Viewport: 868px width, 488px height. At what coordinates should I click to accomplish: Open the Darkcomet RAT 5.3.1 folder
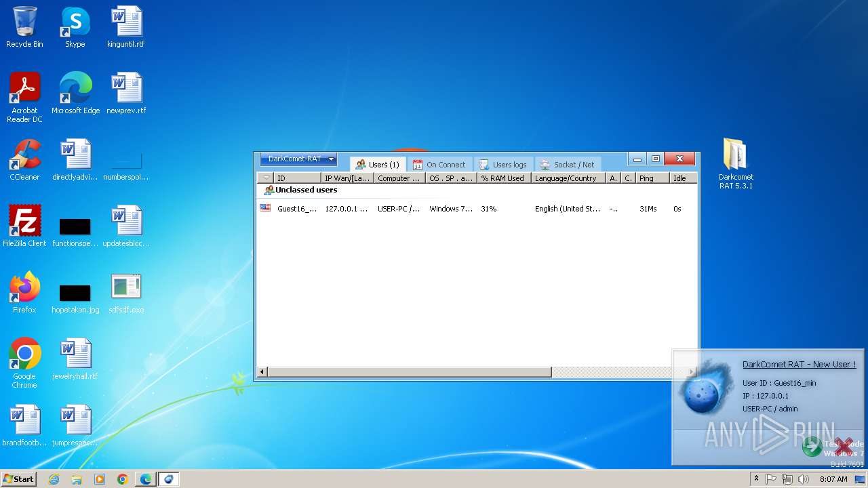pos(736,164)
